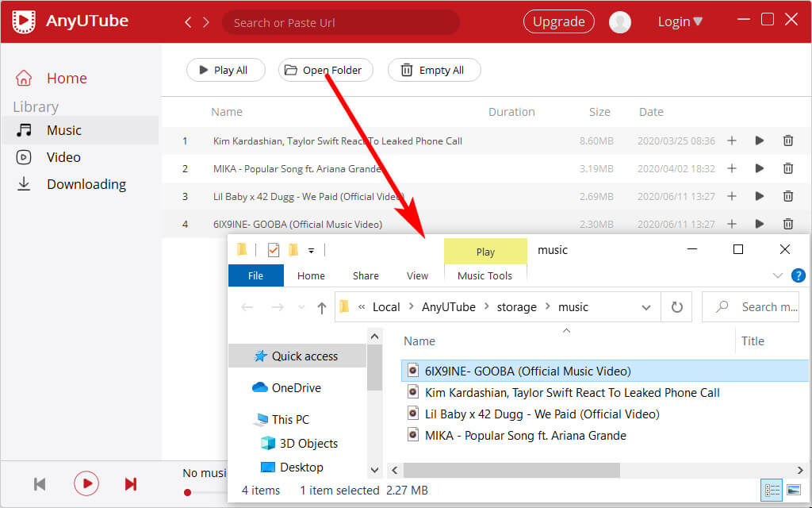The image size is (812, 508).
Task: Go back with AnyUTube left arrow
Action: 188,22
